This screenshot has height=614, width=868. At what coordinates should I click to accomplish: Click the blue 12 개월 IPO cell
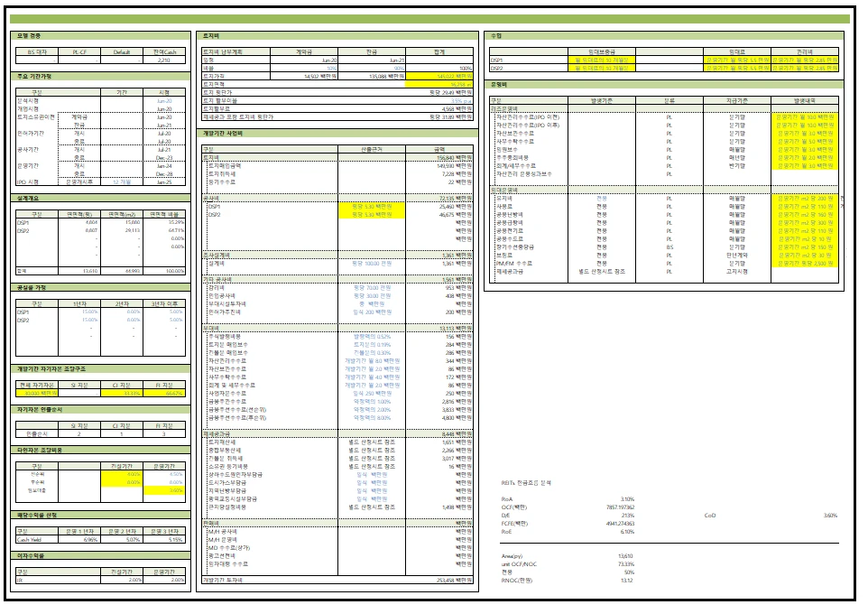tap(123, 181)
